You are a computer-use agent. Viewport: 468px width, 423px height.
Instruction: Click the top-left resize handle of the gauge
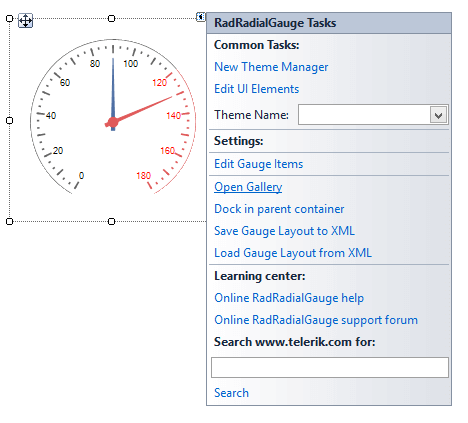(x=9, y=18)
